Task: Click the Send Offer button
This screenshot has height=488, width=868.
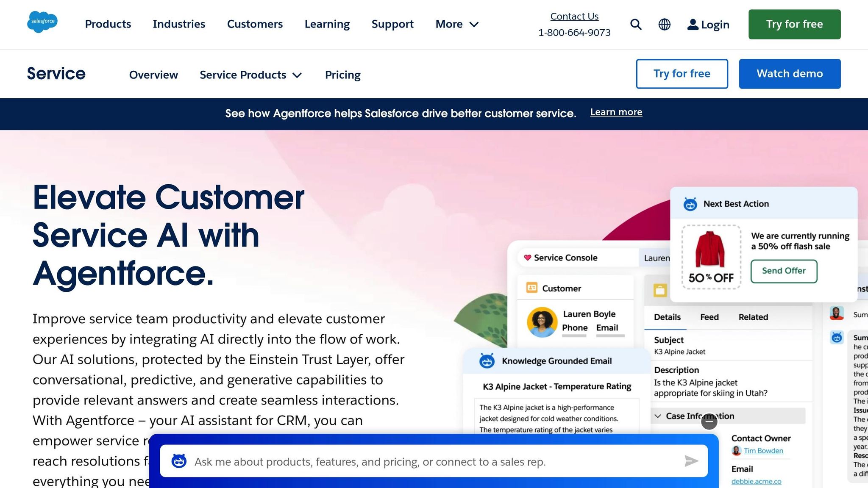Action: pyautogui.click(x=784, y=271)
